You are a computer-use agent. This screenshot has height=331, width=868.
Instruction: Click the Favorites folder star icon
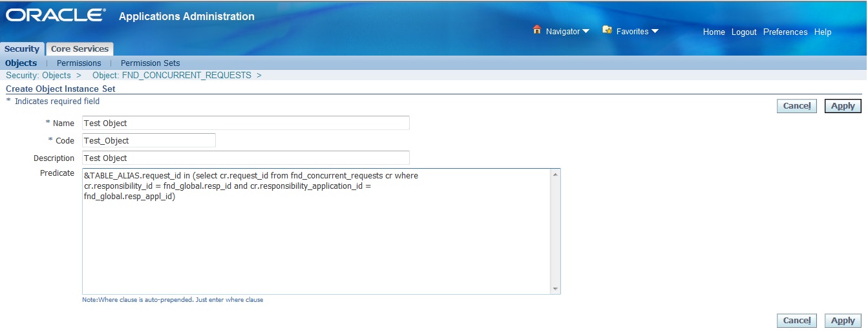608,30
